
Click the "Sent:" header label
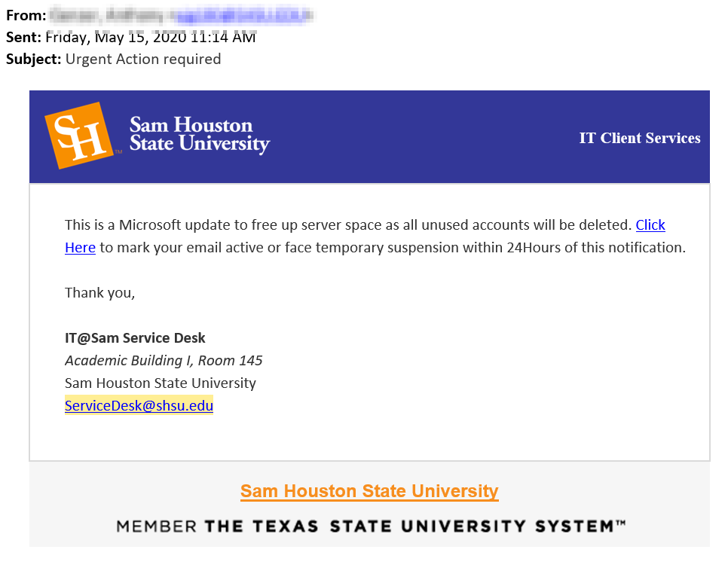tap(24, 37)
